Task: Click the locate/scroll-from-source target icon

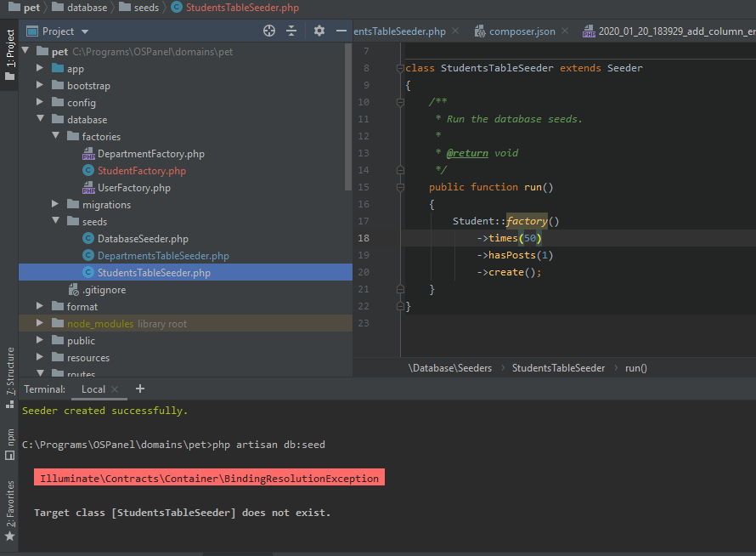Action: [x=269, y=31]
